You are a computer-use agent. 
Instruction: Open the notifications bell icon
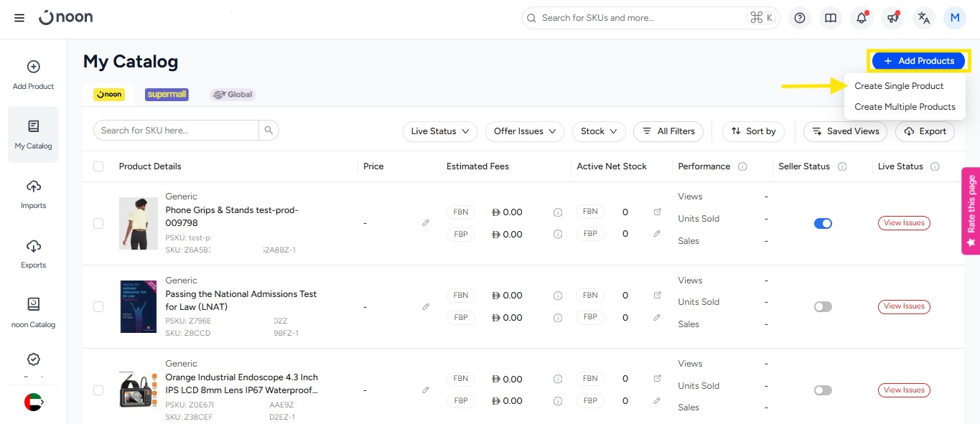(862, 18)
